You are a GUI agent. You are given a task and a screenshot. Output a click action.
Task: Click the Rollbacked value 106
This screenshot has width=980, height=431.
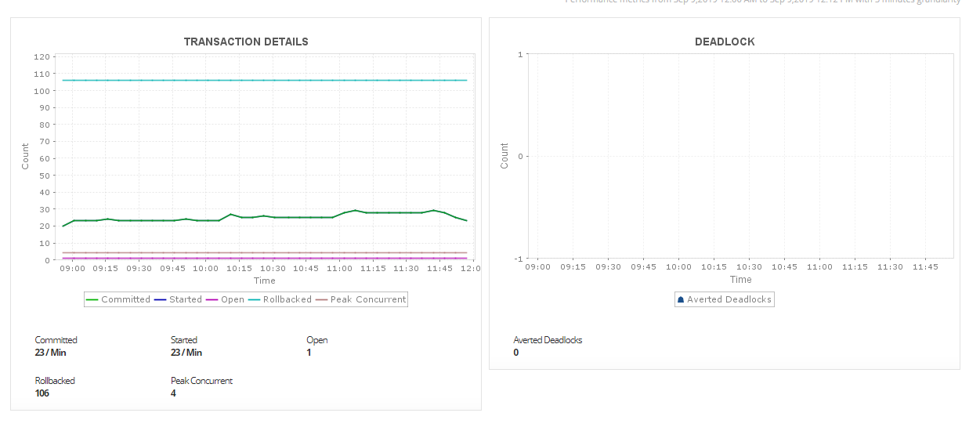tap(44, 393)
